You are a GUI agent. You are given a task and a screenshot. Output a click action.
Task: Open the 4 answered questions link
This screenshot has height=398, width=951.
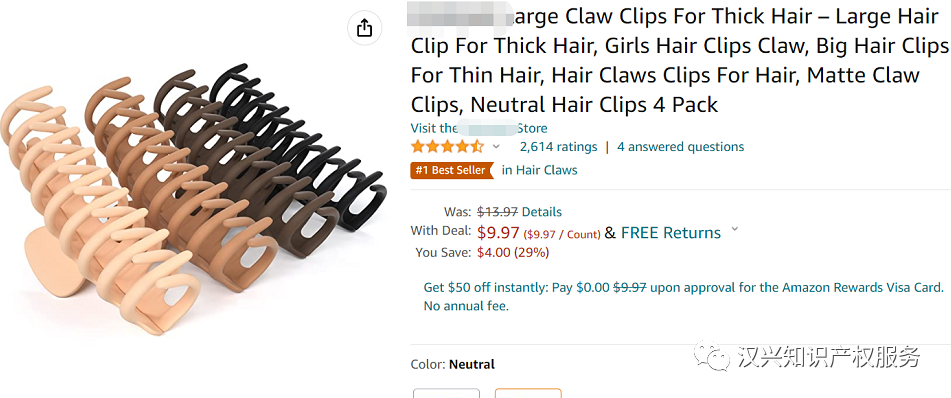680,147
